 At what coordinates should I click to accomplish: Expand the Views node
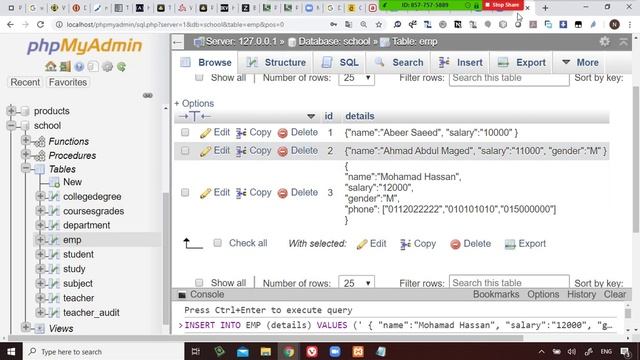(25, 327)
